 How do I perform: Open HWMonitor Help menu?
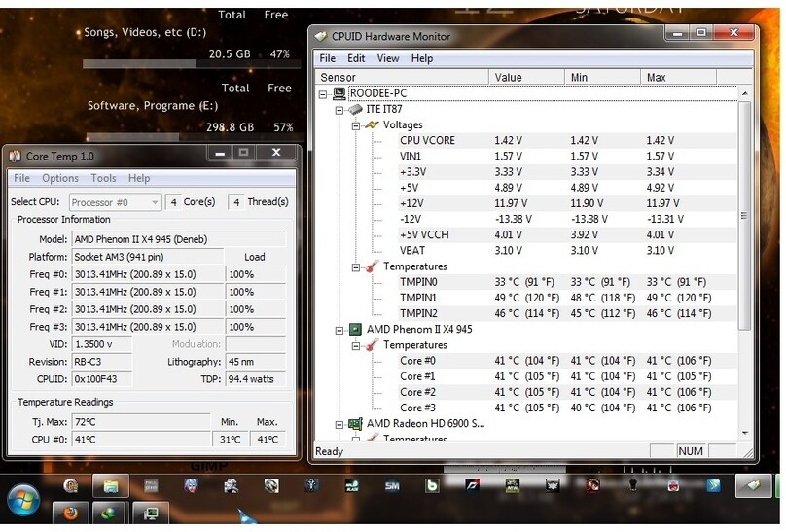(422, 58)
